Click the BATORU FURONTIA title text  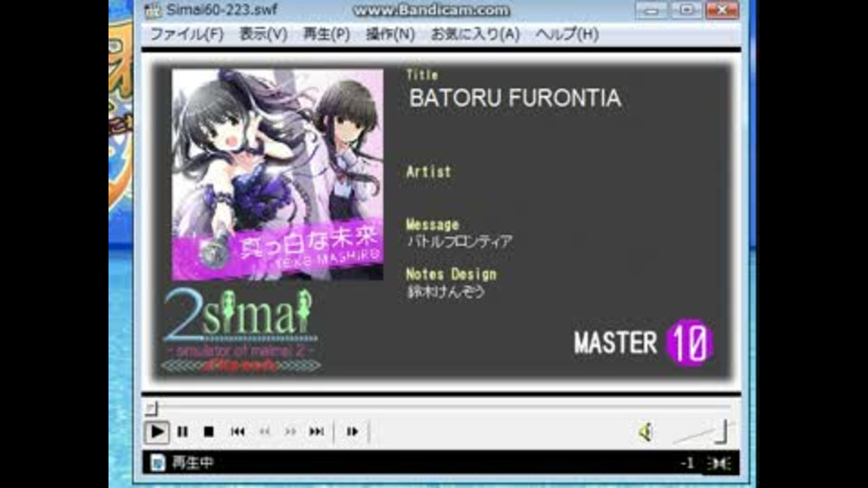click(514, 99)
